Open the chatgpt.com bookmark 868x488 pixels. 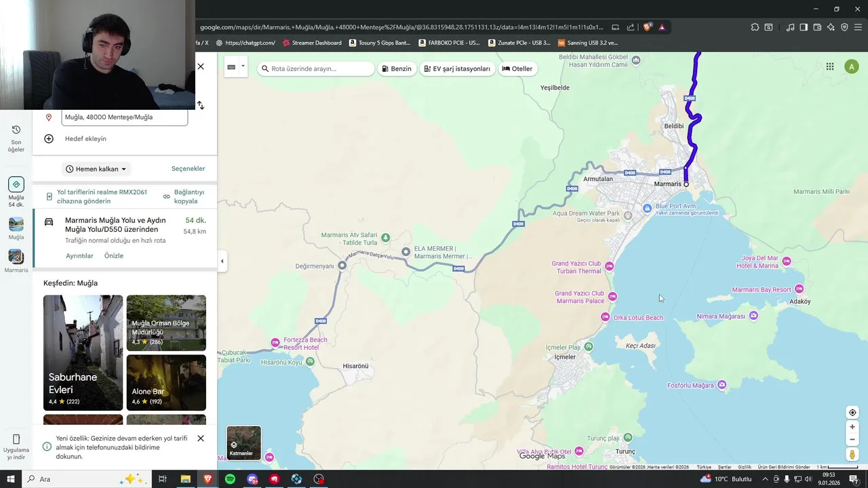245,43
